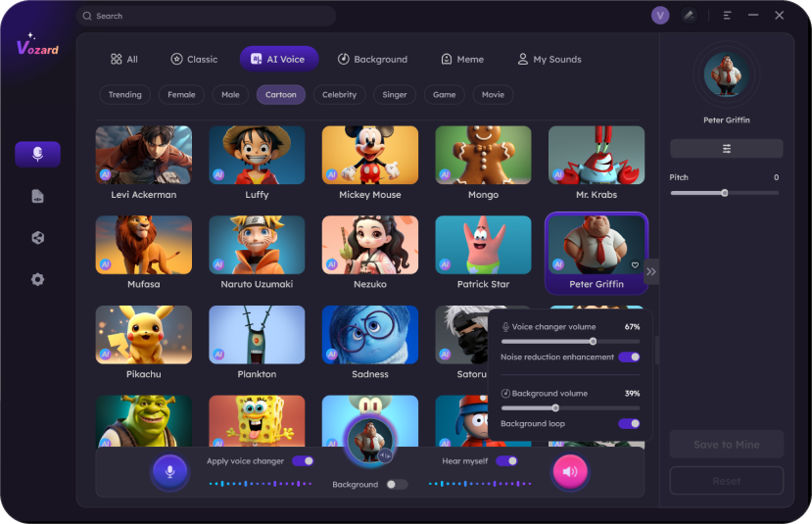
Task: Select the Peter Griffin voice card
Action: tap(597, 254)
